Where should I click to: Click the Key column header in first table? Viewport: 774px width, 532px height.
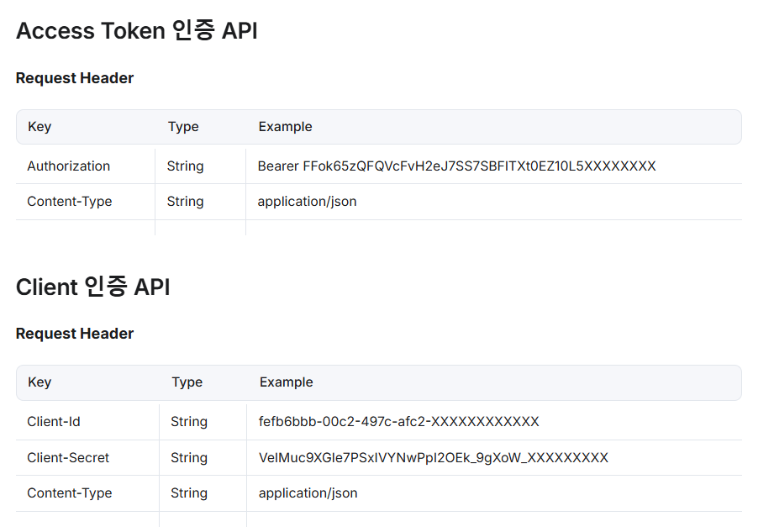click(x=39, y=127)
